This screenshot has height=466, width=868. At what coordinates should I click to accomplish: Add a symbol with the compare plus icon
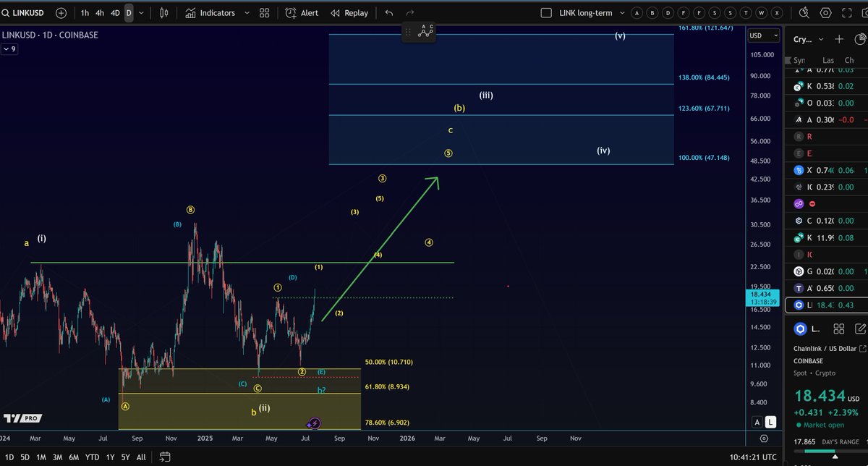[x=61, y=13]
